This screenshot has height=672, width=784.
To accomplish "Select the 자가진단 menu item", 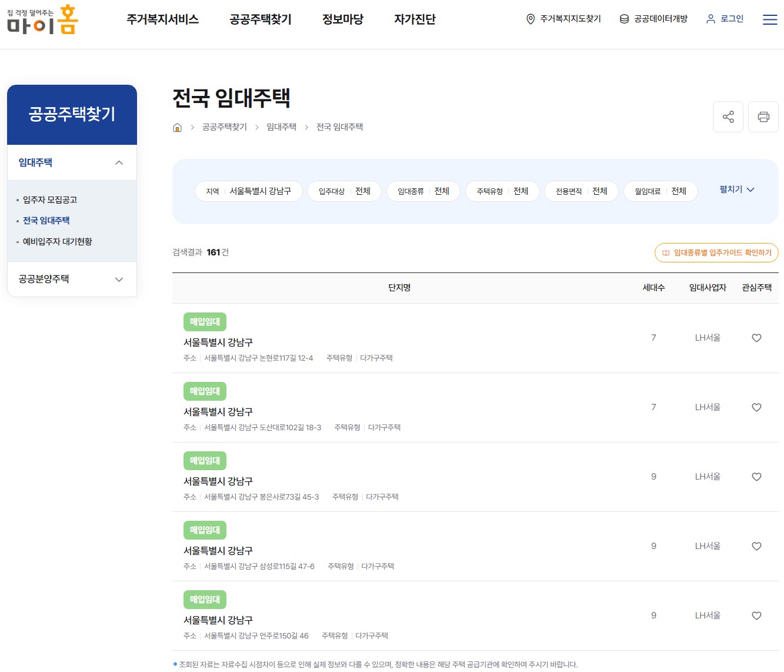I will [415, 19].
